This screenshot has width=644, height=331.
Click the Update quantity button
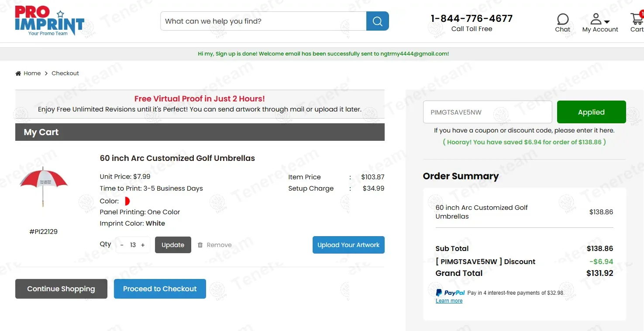coord(173,245)
